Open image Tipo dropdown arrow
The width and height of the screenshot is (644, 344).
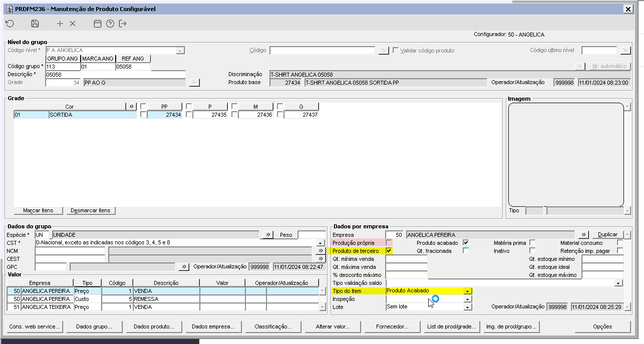click(x=627, y=211)
